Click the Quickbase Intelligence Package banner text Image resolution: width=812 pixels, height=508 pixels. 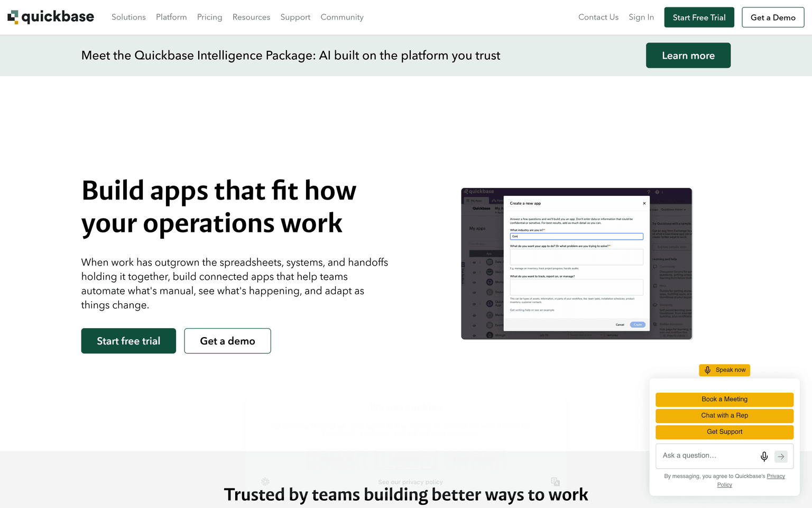pyautogui.click(x=291, y=56)
